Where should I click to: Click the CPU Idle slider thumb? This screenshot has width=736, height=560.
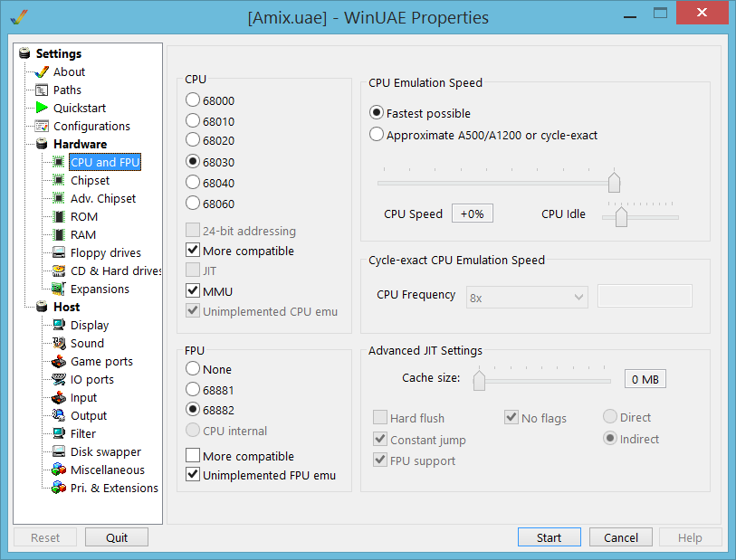pos(621,216)
